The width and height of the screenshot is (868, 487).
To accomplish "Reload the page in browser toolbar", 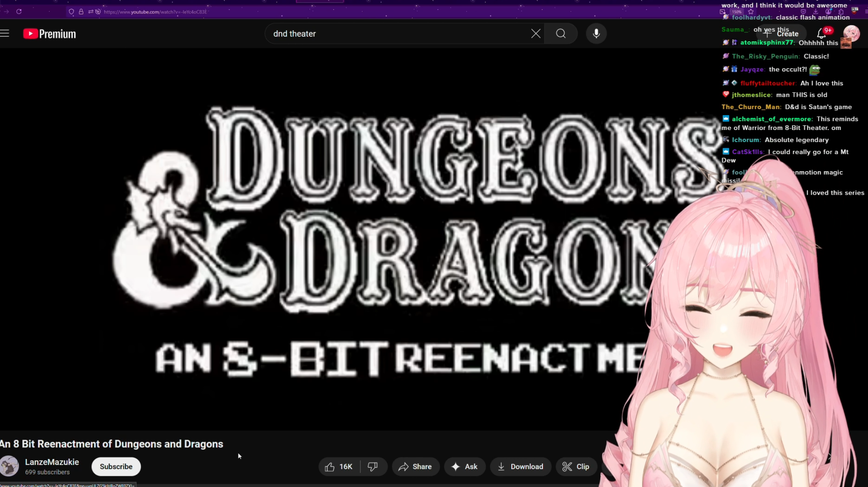I will coord(19,12).
